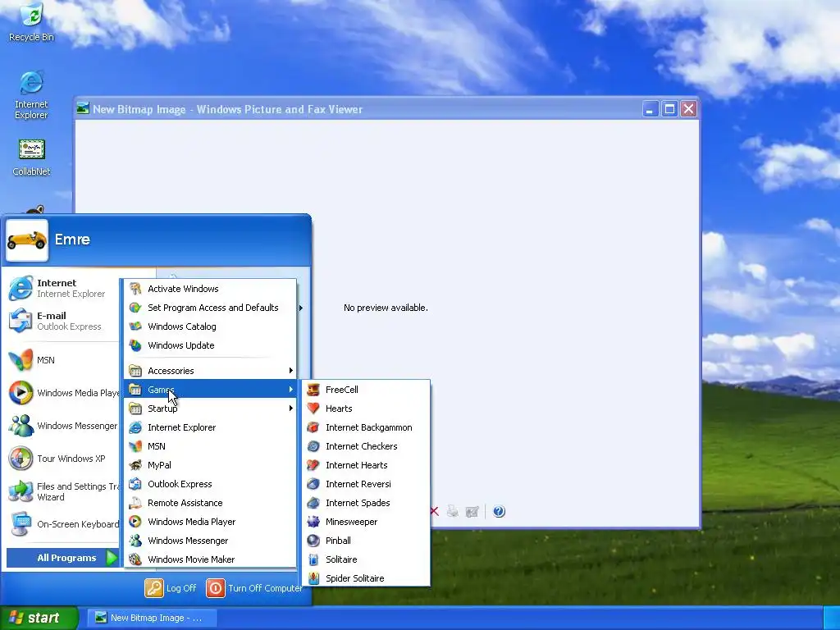Launch MyPal from programs list
The width and height of the screenshot is (840, 630).
click(x=210, y=465)
